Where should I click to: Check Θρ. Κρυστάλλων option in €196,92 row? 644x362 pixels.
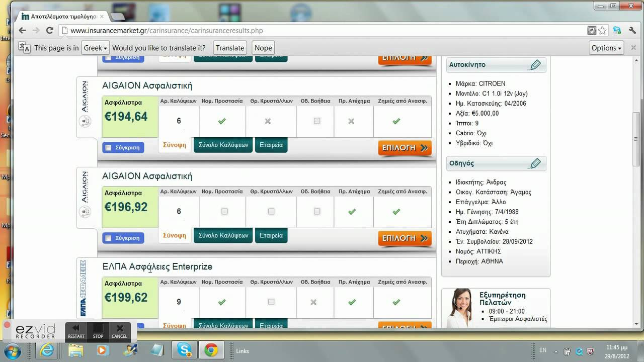point(271,211)
